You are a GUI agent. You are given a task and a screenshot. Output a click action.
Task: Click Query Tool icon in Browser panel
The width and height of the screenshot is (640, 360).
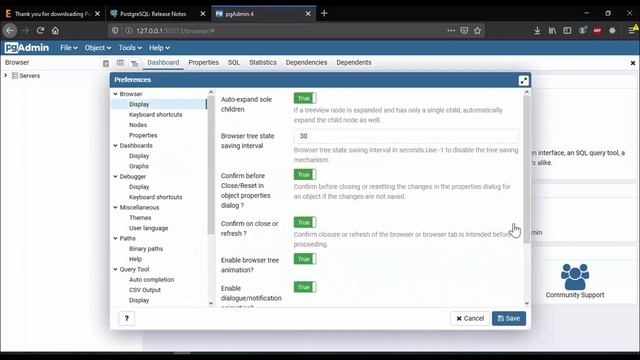coord(106,63)
